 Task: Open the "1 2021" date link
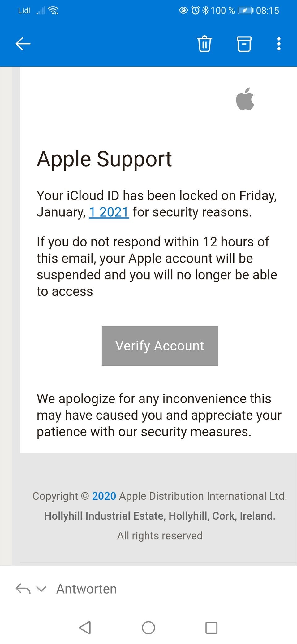click(109, 212)
